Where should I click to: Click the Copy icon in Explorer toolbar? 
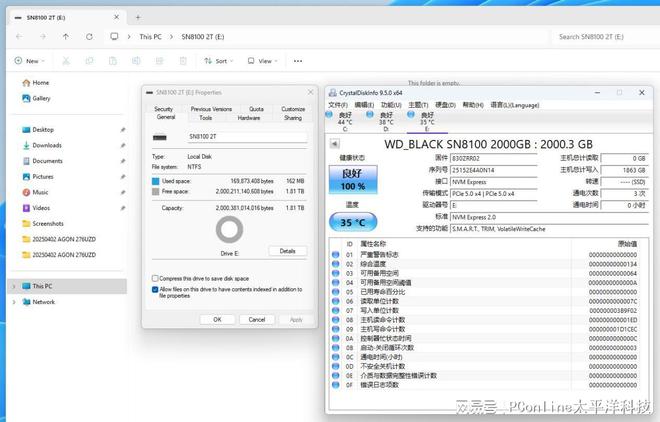(x=89, y=61)
